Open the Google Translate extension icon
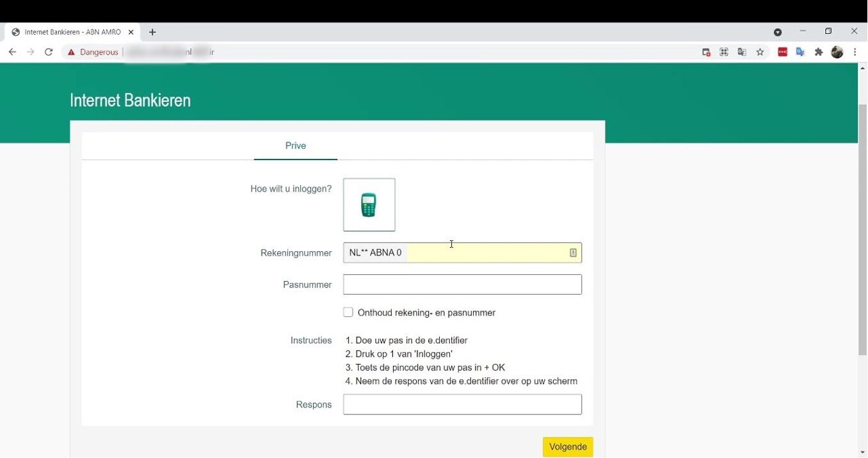 [x=800, y=53]
